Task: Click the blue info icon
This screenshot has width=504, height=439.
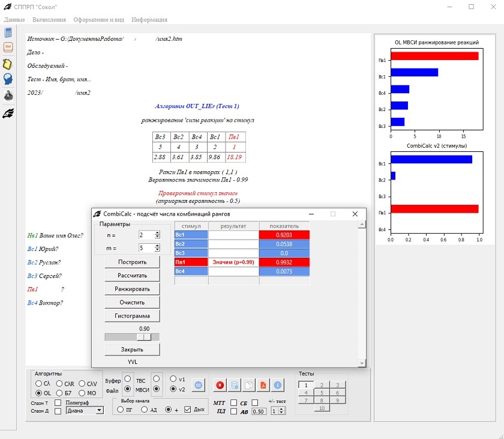Action: pyautogui.click(x=277, y=385)
